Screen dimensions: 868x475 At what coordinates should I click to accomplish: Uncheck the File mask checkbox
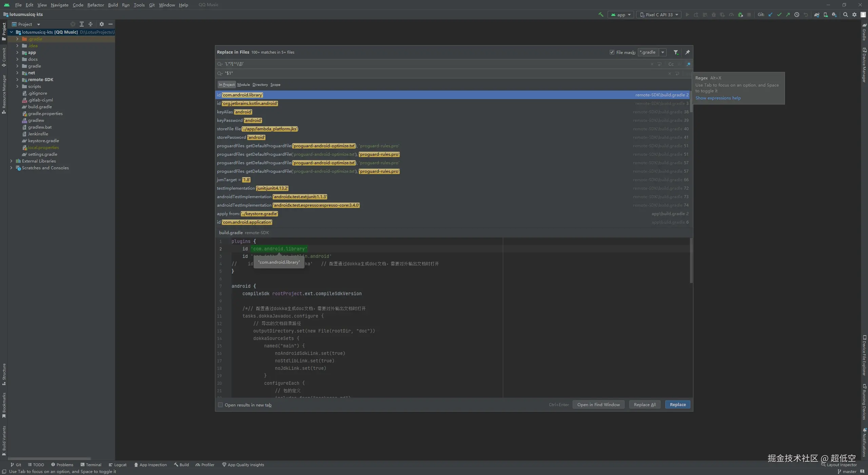[x=612, y=52]
